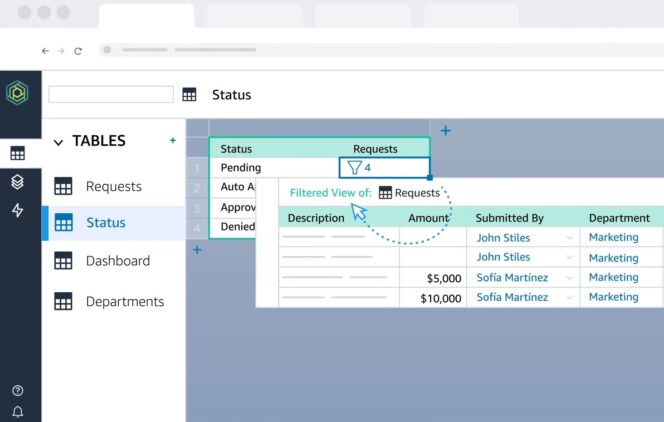664x422 pixels.
Task: Add a new table with plus icon
Action: (173, 140)
